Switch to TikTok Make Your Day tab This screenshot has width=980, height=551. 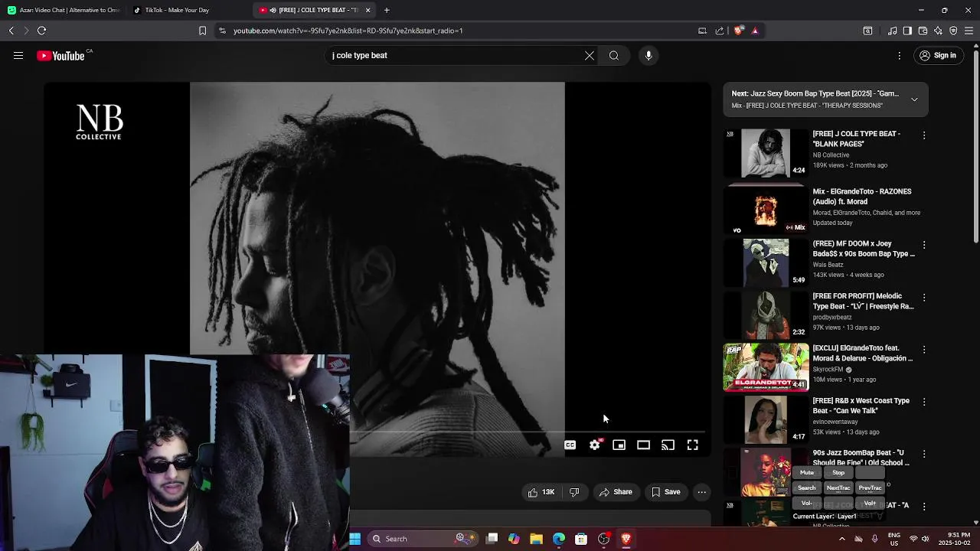[188, 10]
